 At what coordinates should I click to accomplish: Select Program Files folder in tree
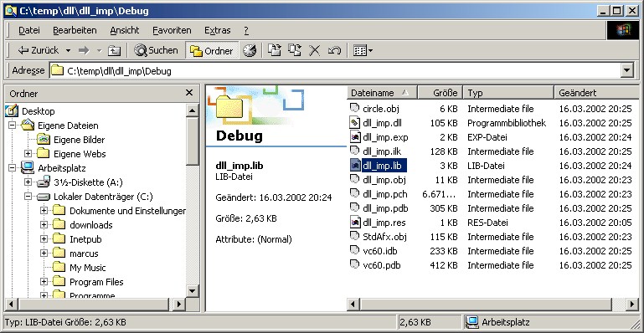[96, 282]
